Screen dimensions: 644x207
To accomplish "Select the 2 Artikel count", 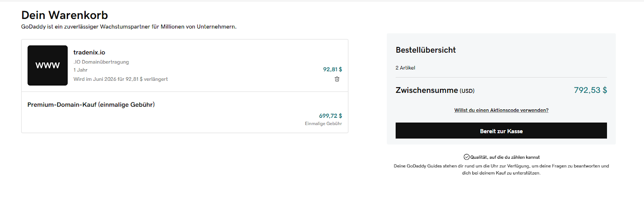I will tap(405, 68).
